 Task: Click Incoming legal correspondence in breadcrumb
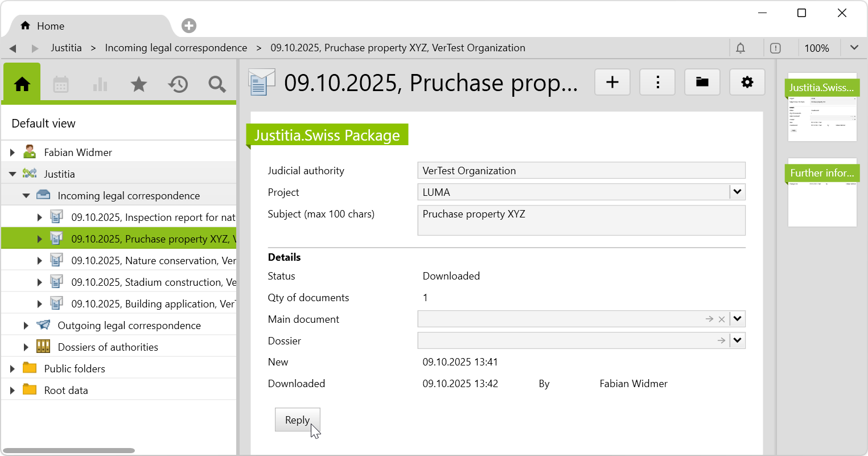click(176, 48)
